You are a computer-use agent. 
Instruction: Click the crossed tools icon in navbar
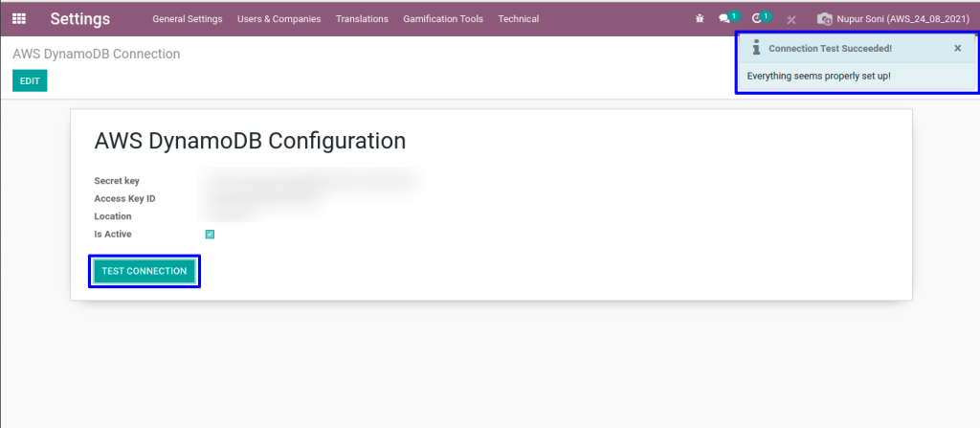pos(791,19)
